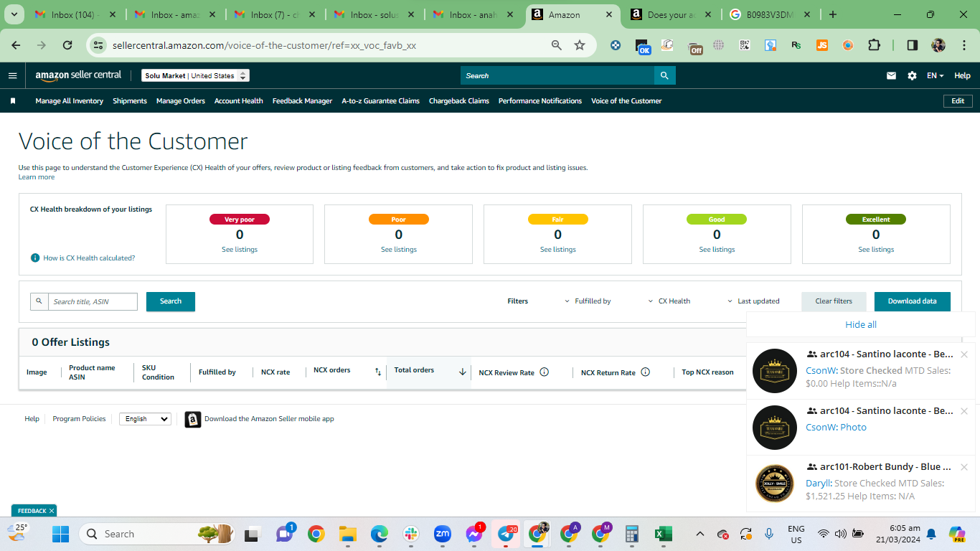This screenshot has width=980, height=551.
Task: Reload the page in Chrome
Action: coord(67,45)
